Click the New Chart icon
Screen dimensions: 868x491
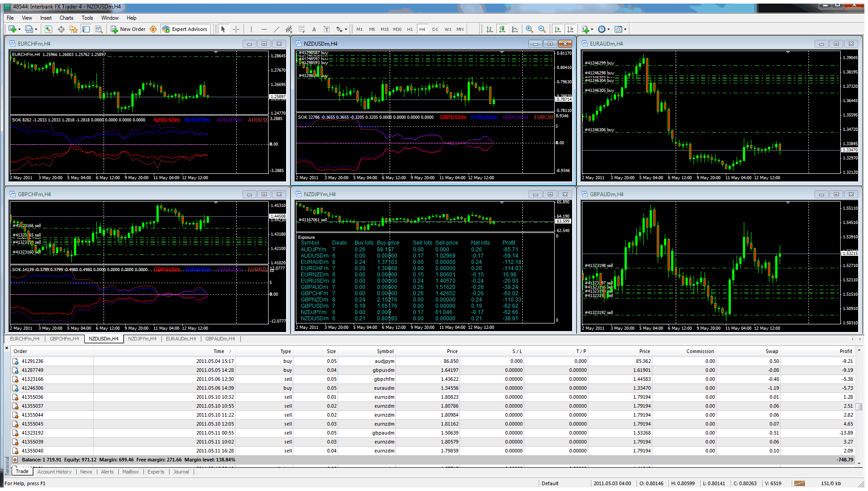pos(12,29)
